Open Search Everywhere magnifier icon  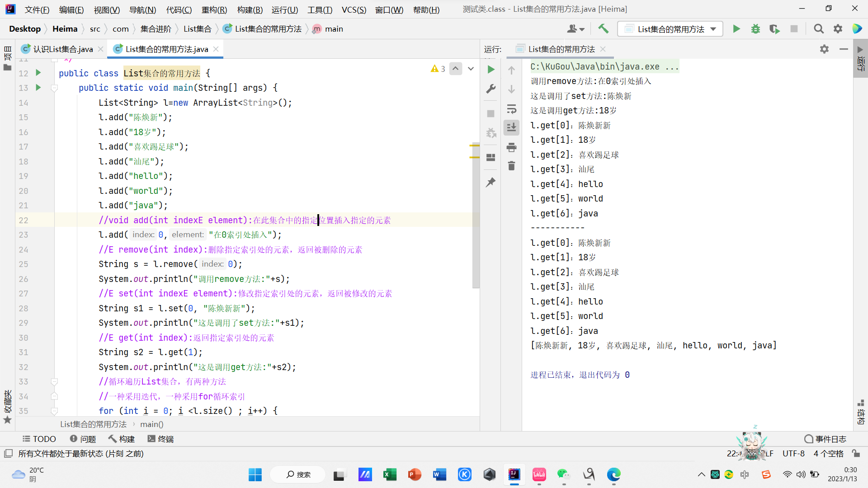(x=818, y=29)
